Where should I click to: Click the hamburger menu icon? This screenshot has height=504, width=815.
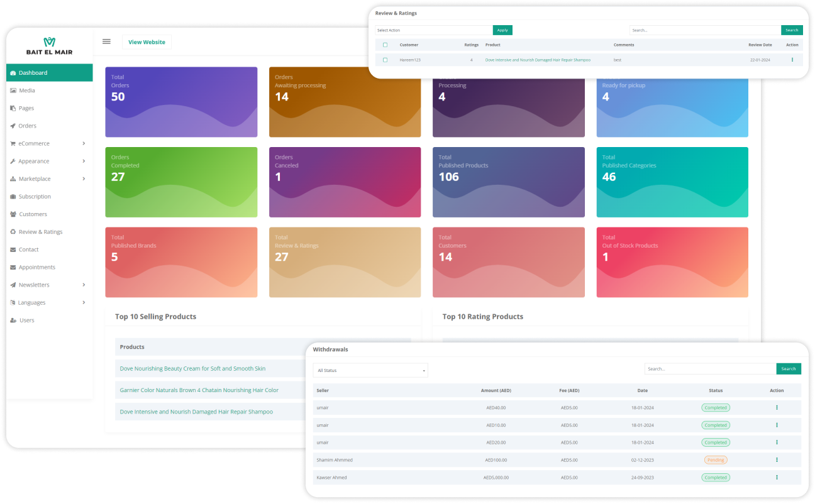(106, 41)
